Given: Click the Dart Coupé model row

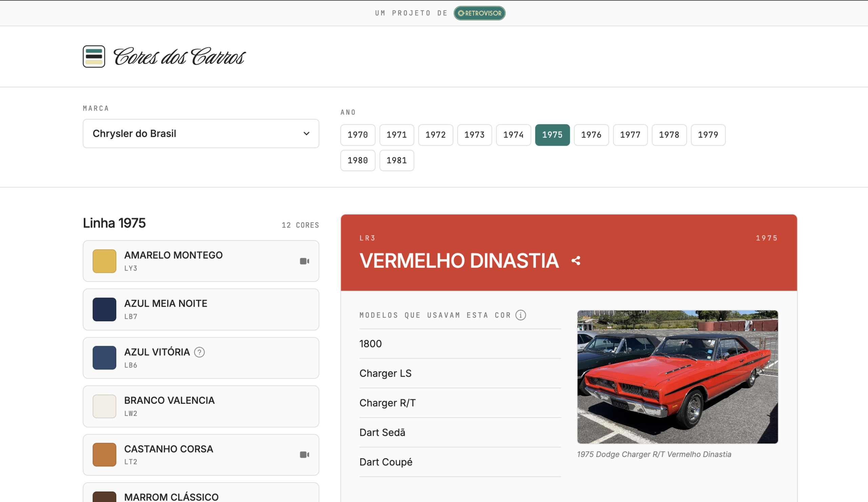Looking at the screenshot, I should [x=460, y=462].
